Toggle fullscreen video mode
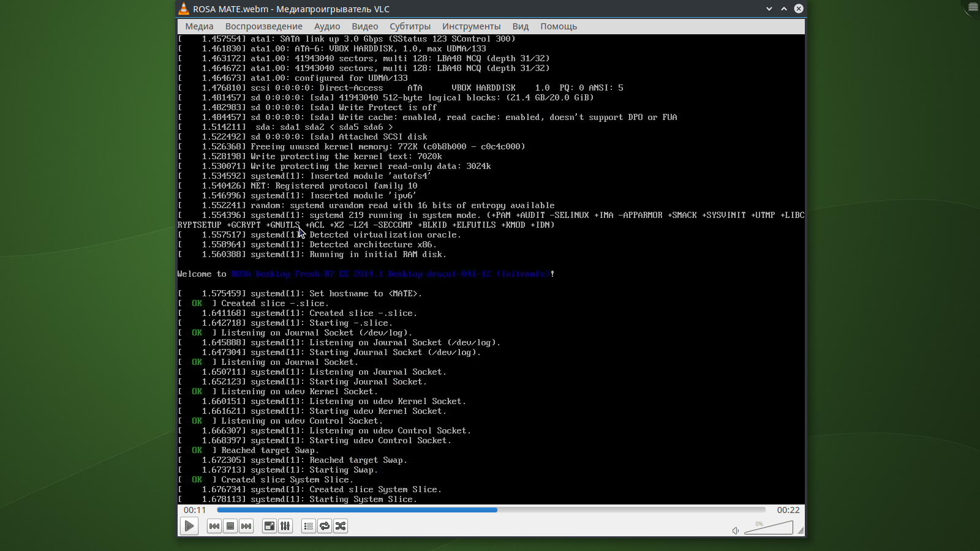The height and width of the screenshot is (551, 980). tap(269, 526)
